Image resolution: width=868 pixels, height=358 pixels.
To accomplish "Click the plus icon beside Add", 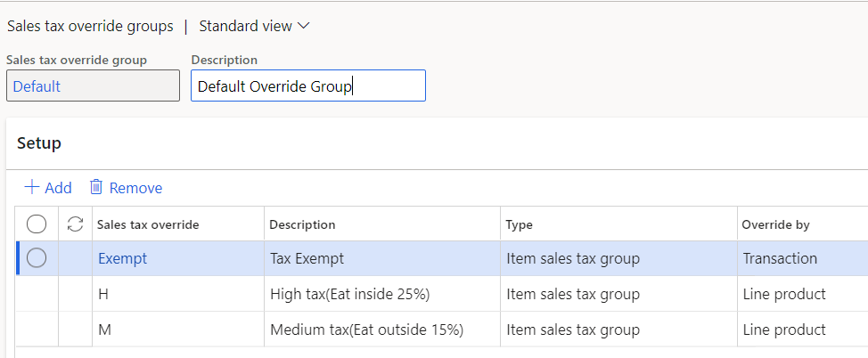I will tap(32, 188).
